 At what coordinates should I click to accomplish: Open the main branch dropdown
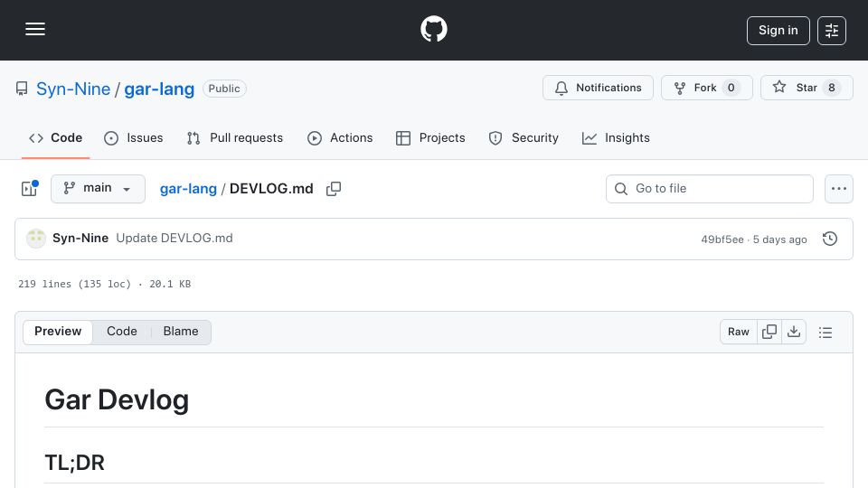tap(98, 189)
